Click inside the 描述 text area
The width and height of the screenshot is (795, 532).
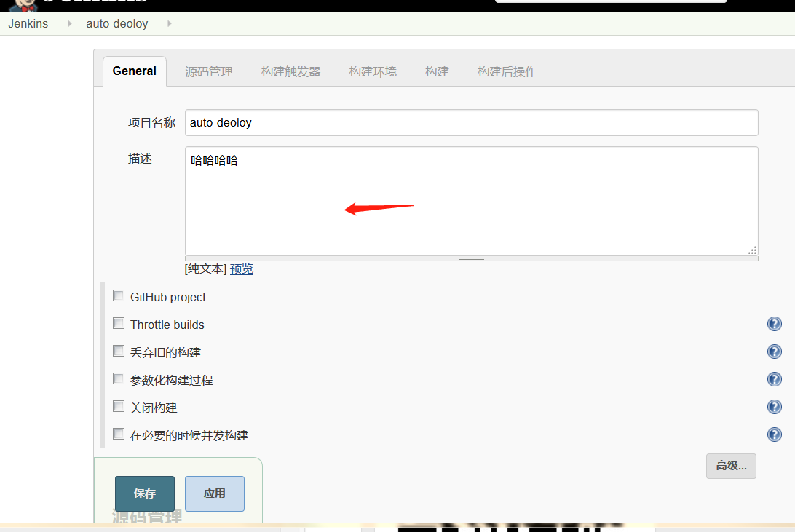click(x=472, y=201)
